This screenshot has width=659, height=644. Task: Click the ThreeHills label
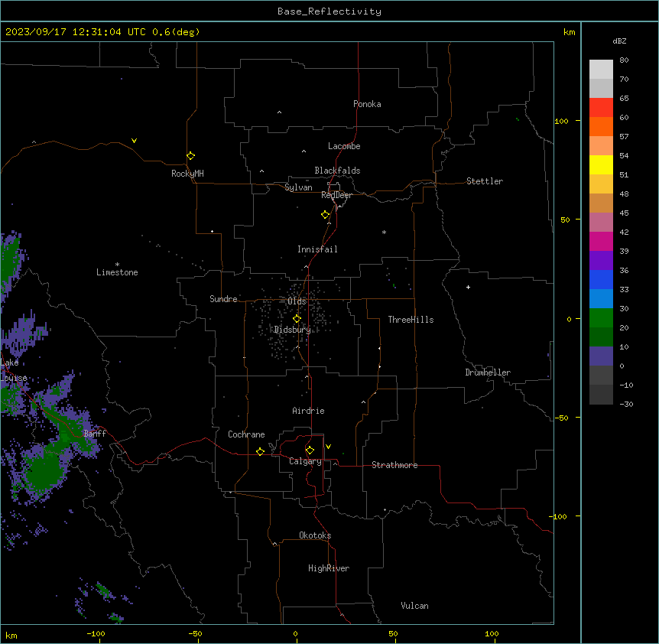[411, 320]
